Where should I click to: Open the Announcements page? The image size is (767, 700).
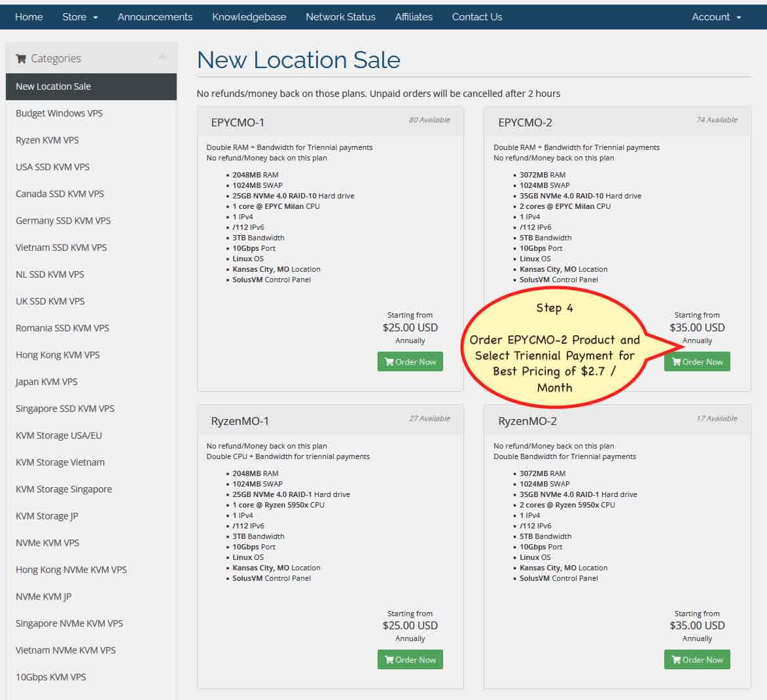155,17
